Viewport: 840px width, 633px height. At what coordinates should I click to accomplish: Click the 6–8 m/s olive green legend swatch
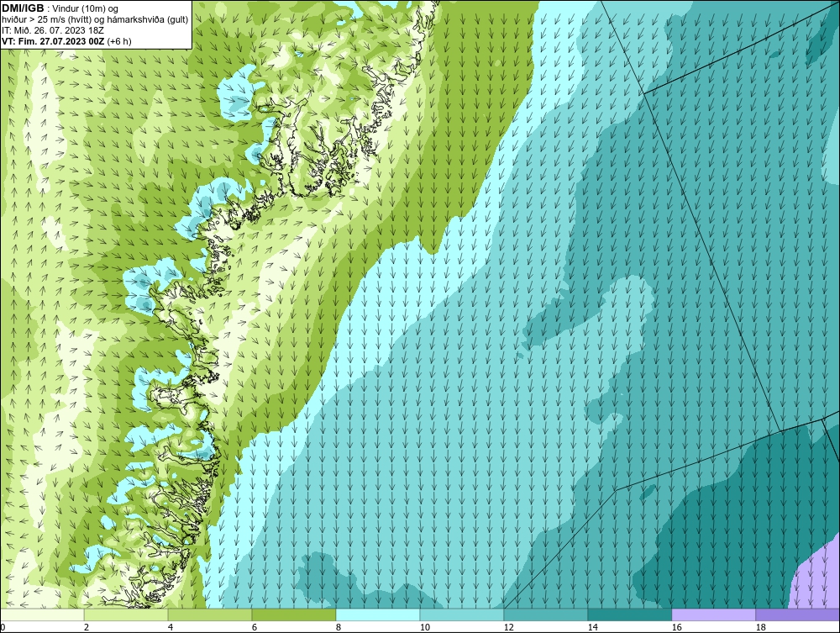tap(294, 615)
